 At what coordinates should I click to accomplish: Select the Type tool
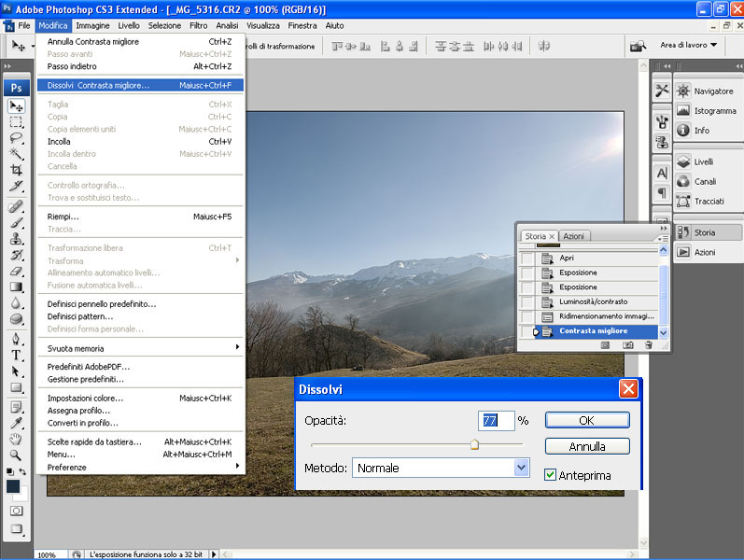16,355
